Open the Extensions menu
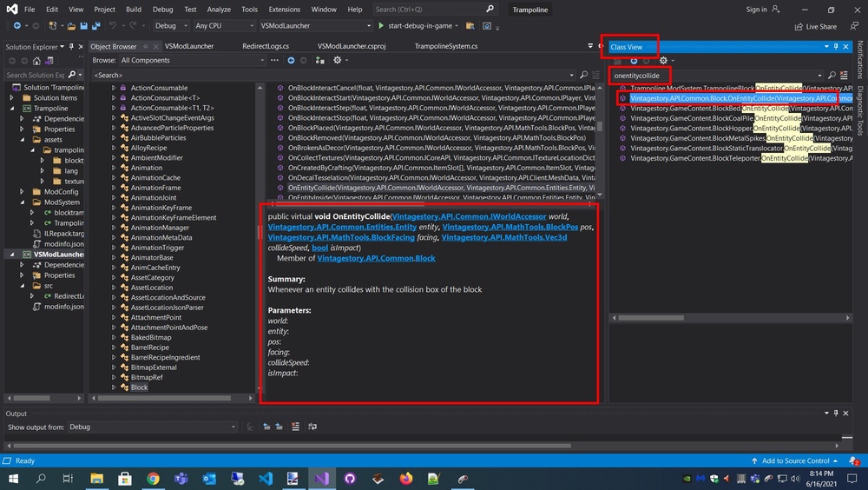The height and width of the screenshot is (490, 868). (x=284, y=10)
